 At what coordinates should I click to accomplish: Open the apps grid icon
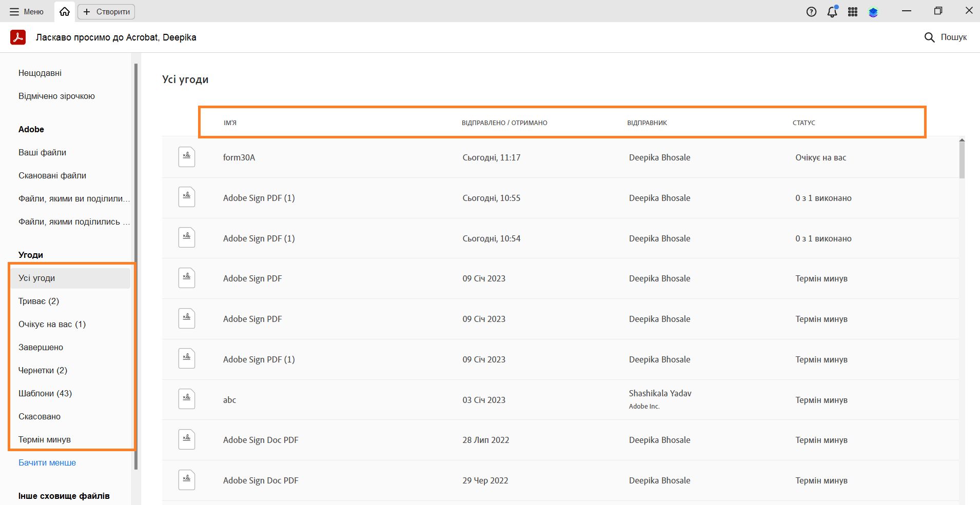853,12
